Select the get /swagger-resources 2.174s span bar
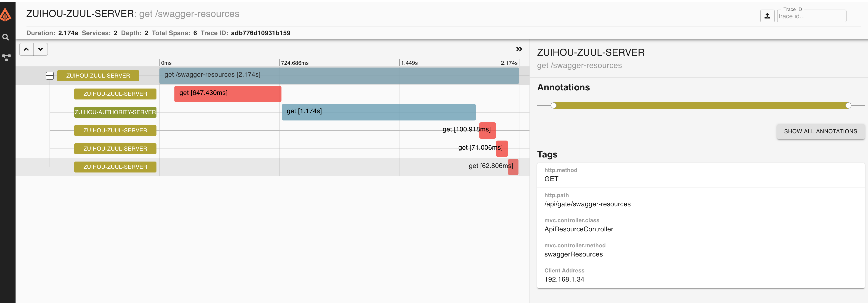Screen dimensions: 868x303 click(339, 76)
